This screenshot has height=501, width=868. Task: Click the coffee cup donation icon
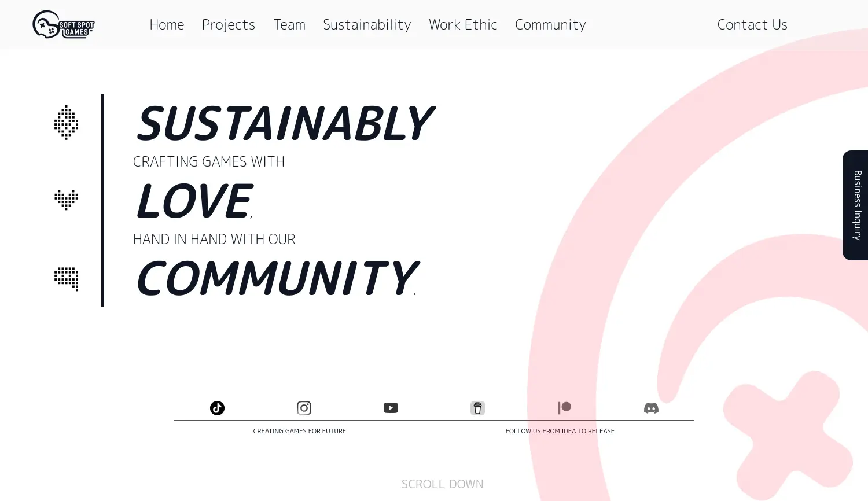(477, 408)
